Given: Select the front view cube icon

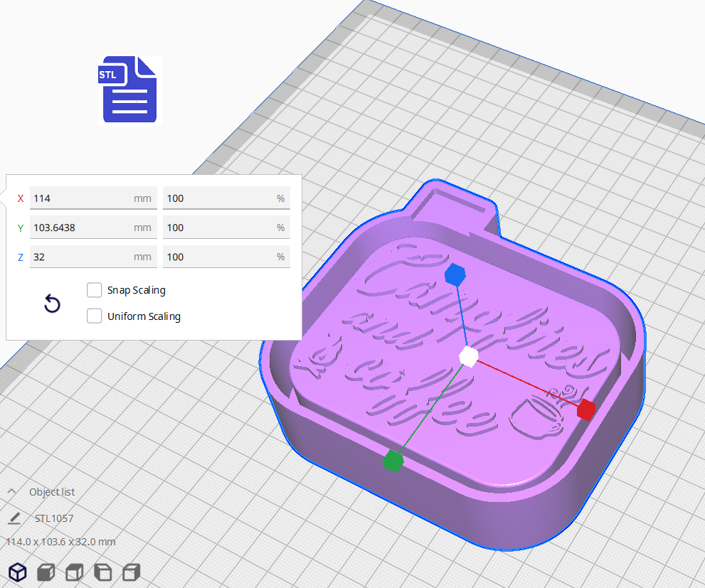Looking at the screenshot, I should tap(46, 572).
